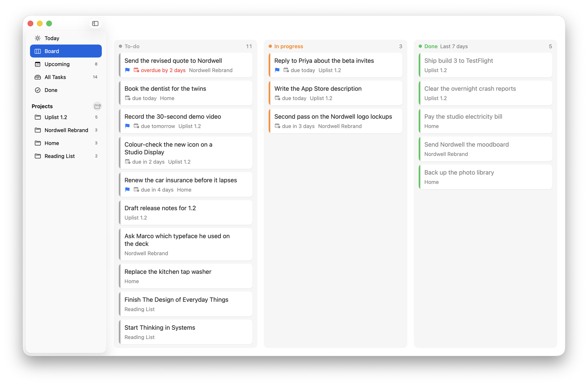This screenshot has width=588, height=386.
Task: Click the Uplist 1.2 folder icon
Action: coord(38,117)
